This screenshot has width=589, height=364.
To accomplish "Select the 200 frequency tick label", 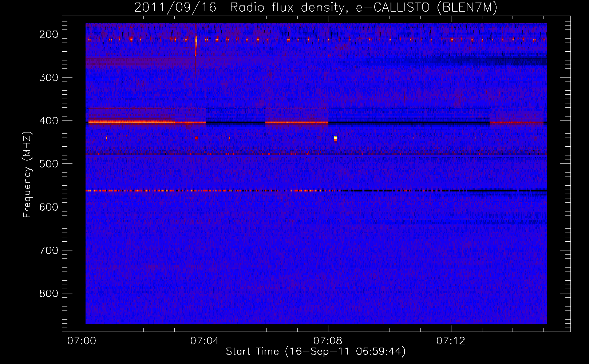I will pyautogui.click(x=49, y=34).
